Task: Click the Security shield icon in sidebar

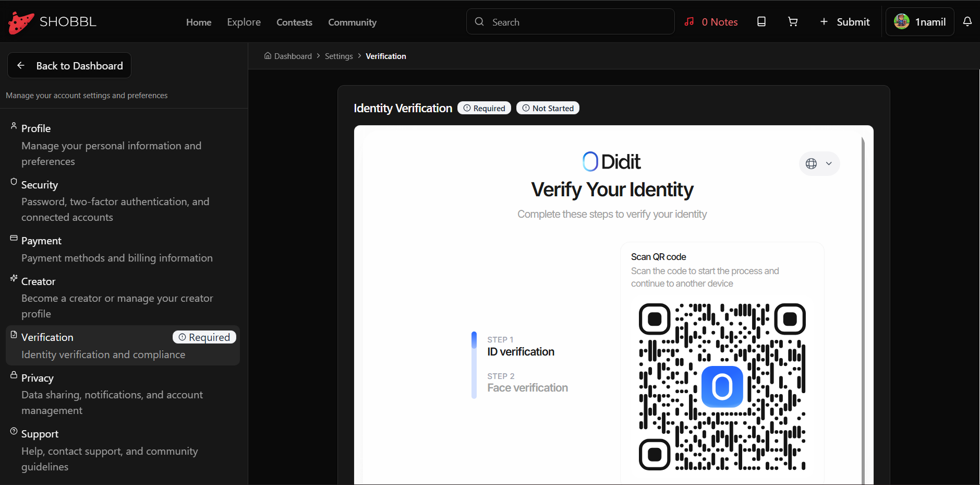Action: tap(13, 181)
